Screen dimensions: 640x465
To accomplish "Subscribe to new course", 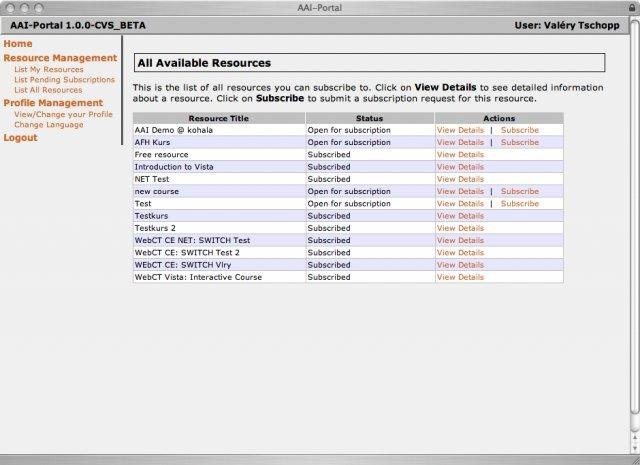I will click(520, 191).
